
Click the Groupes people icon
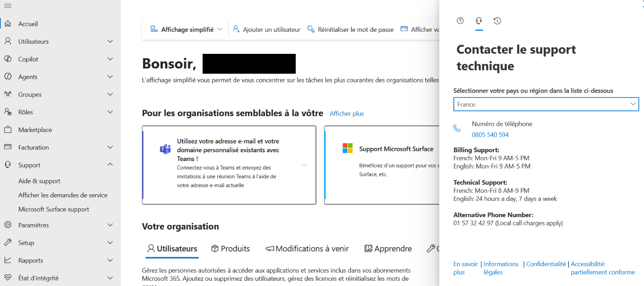(8, 94)
